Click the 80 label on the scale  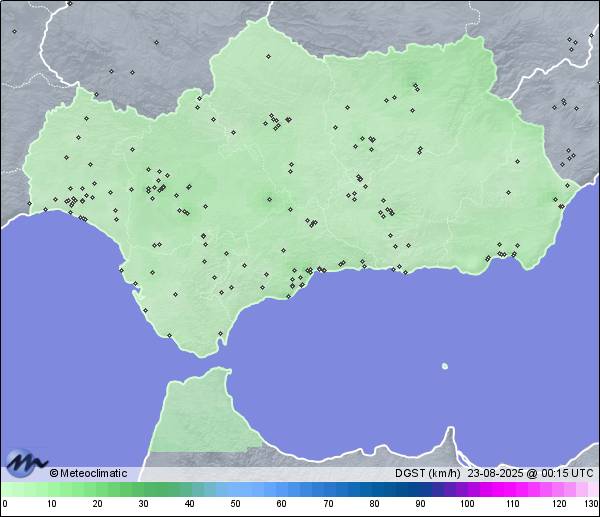[374, 503]
